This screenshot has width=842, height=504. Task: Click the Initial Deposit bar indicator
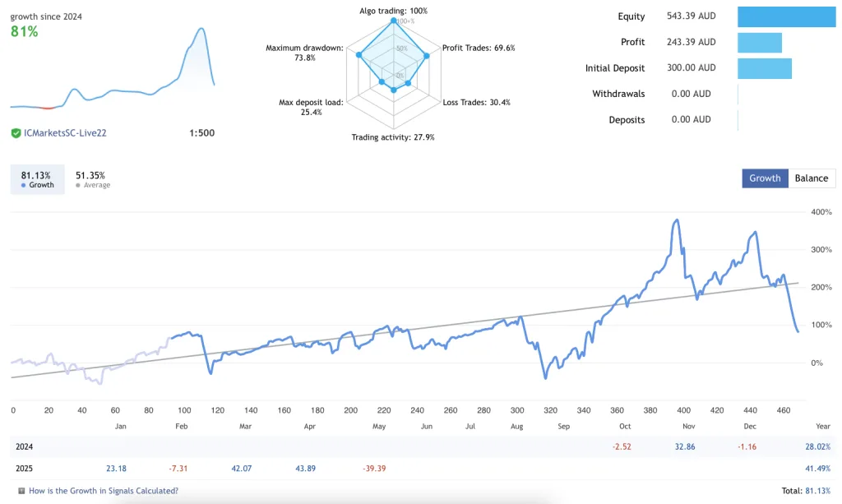pos(764,68)
